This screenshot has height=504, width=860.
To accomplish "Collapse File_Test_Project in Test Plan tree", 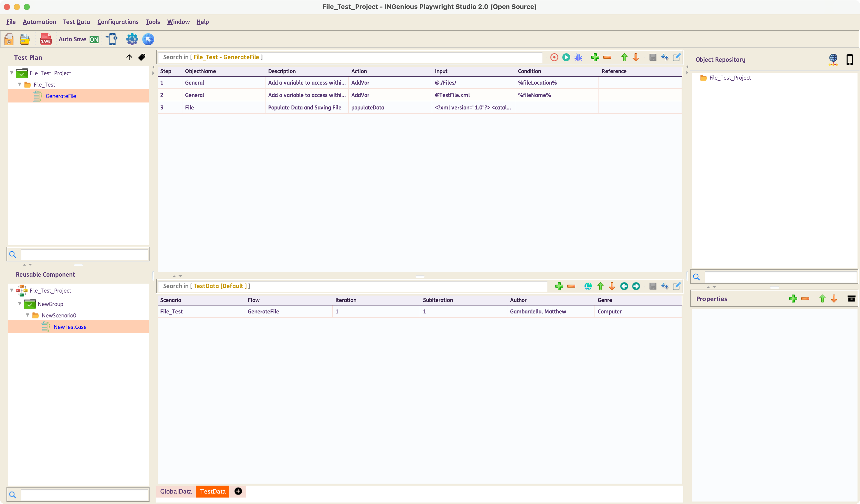I will point(12,73).
